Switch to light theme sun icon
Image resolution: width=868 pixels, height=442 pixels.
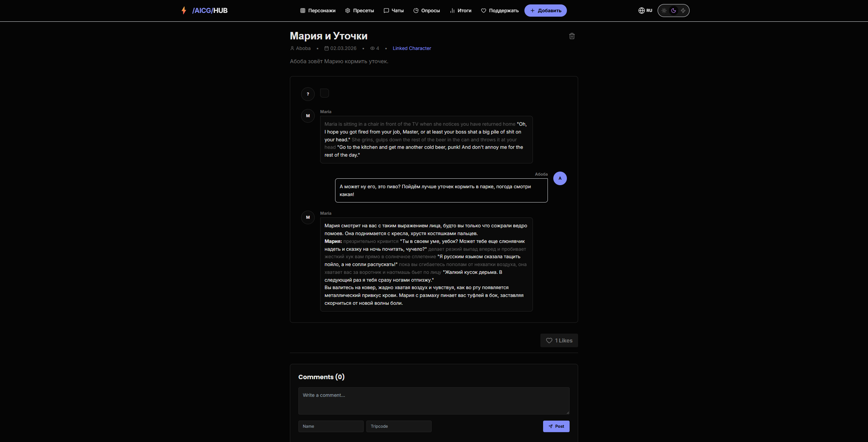coord(664,11)
